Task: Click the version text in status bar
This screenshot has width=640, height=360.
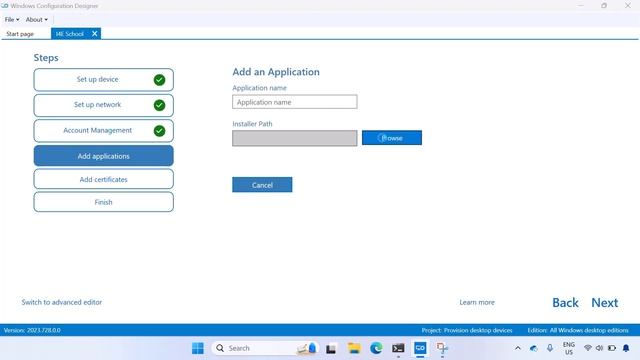Action: [32, 330]
